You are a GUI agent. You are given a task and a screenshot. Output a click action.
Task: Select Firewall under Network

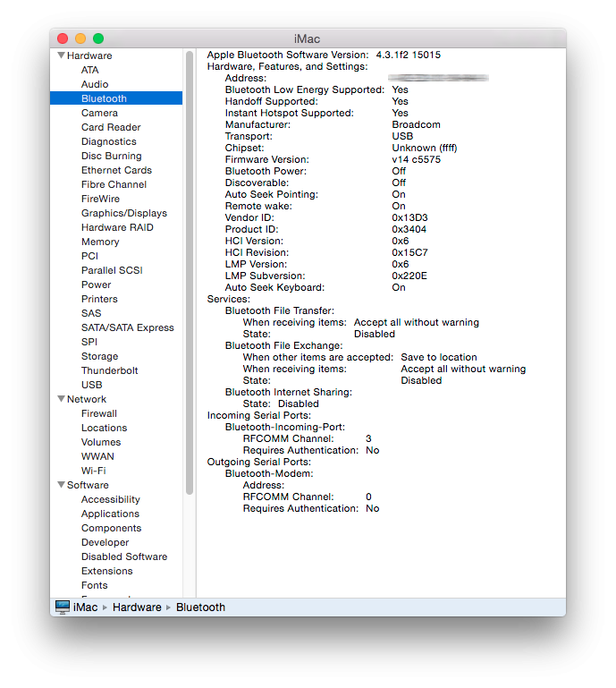pyautogui.click(x=99, y=413)
